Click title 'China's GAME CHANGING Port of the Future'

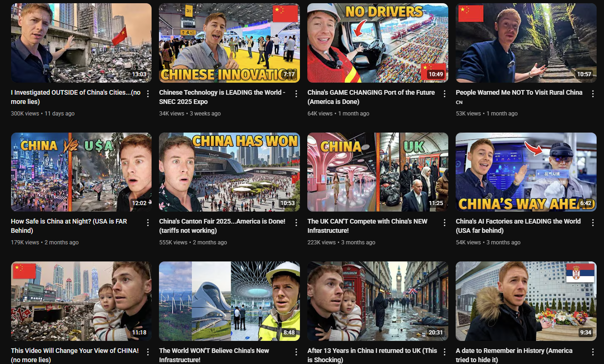click(x=371, y=97)
